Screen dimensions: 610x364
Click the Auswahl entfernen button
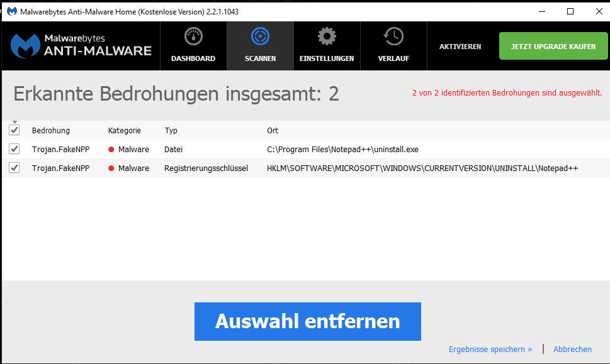(307, 321)
